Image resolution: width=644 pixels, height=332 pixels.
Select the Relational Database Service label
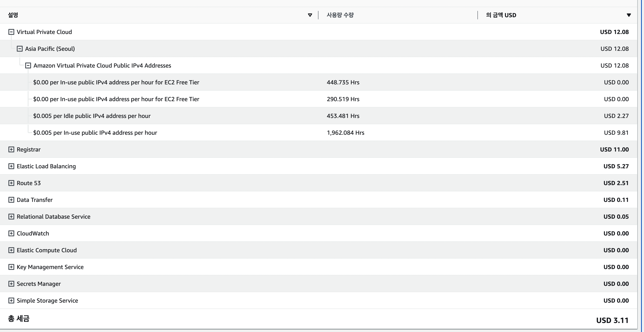point(53,216)
